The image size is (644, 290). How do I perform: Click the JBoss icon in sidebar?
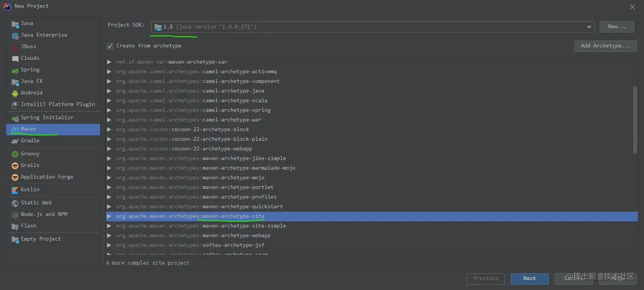(x=15, y=47)
